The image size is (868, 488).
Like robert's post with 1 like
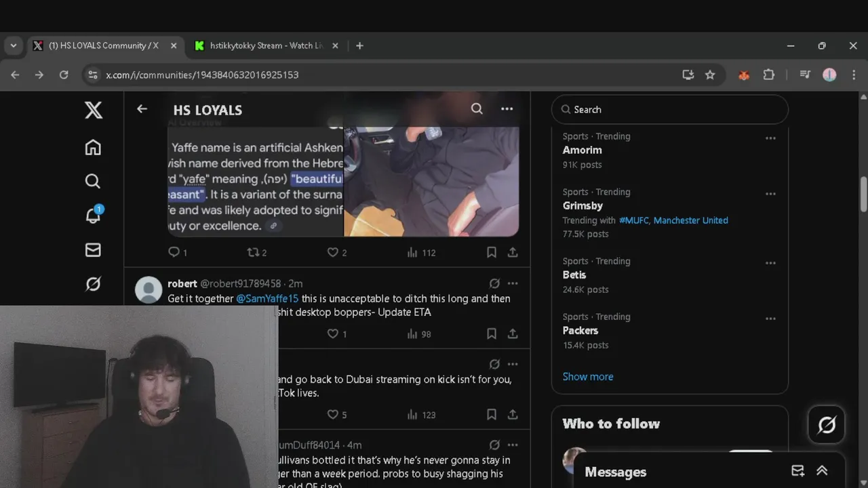click(x=337, y=333)
